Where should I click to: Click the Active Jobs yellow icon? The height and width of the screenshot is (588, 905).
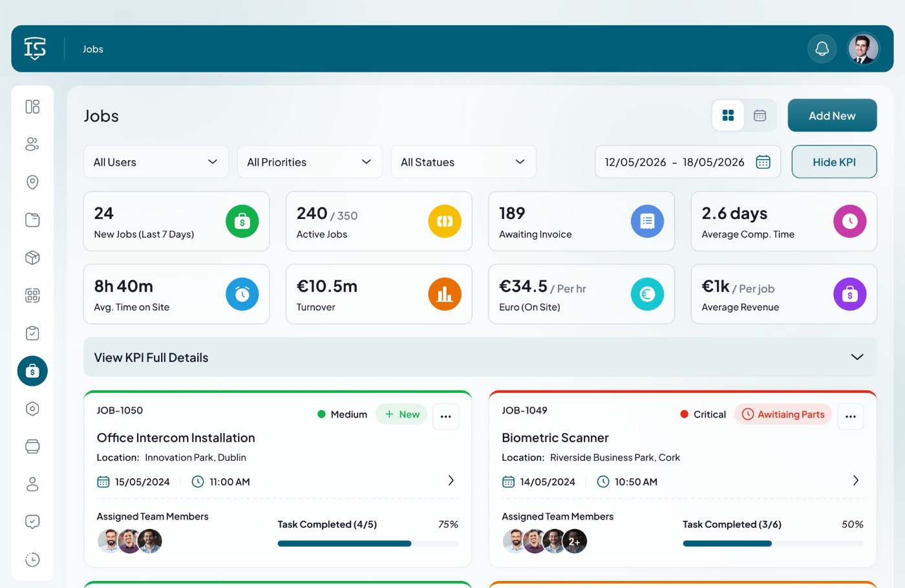[445, 221]
